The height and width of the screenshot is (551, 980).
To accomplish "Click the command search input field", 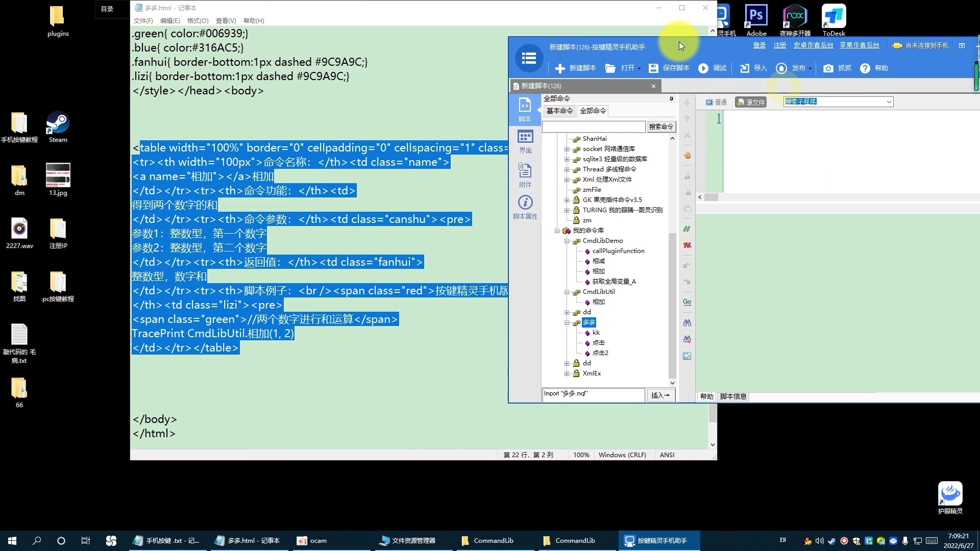I will coord(594,127).
